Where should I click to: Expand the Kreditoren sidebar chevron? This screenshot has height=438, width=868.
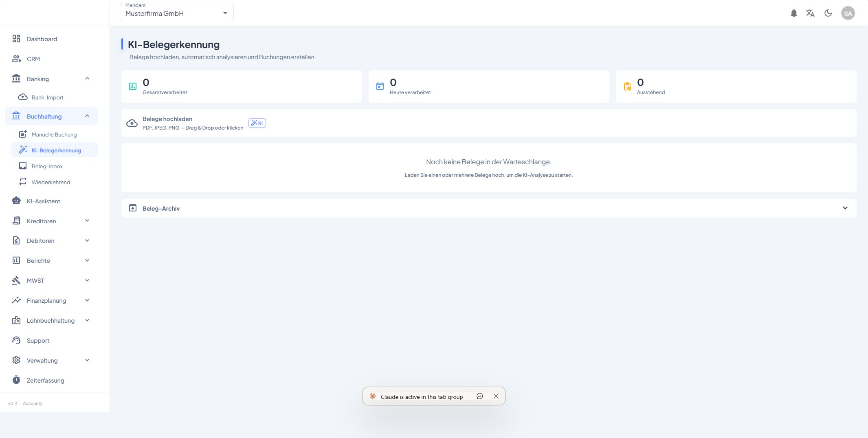pos(87,221)
